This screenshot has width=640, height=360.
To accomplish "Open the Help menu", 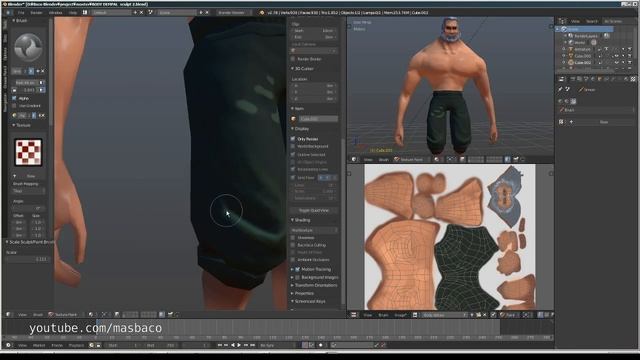I will point(73,13).
